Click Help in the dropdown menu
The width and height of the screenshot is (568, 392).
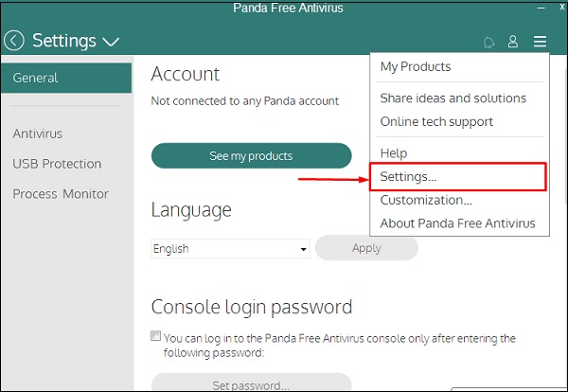point(394,153)
